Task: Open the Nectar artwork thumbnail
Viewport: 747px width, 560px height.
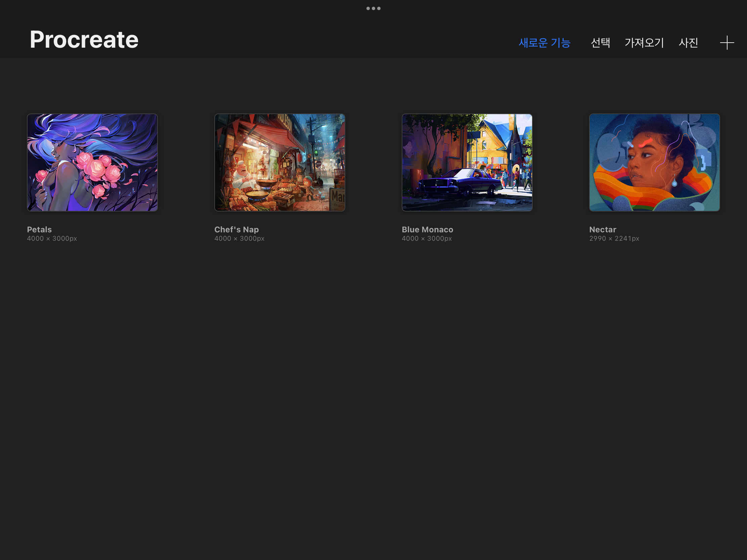Action: (x=655, y=162)
